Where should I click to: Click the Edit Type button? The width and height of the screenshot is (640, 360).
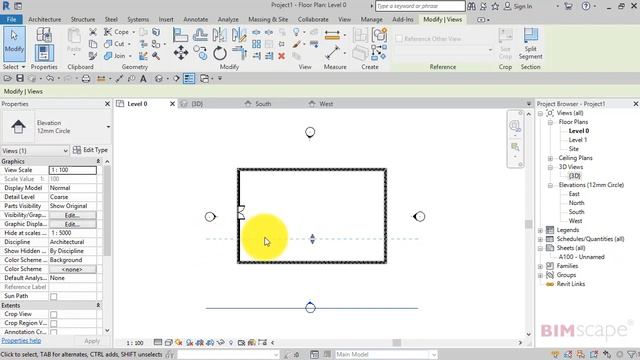90,150
